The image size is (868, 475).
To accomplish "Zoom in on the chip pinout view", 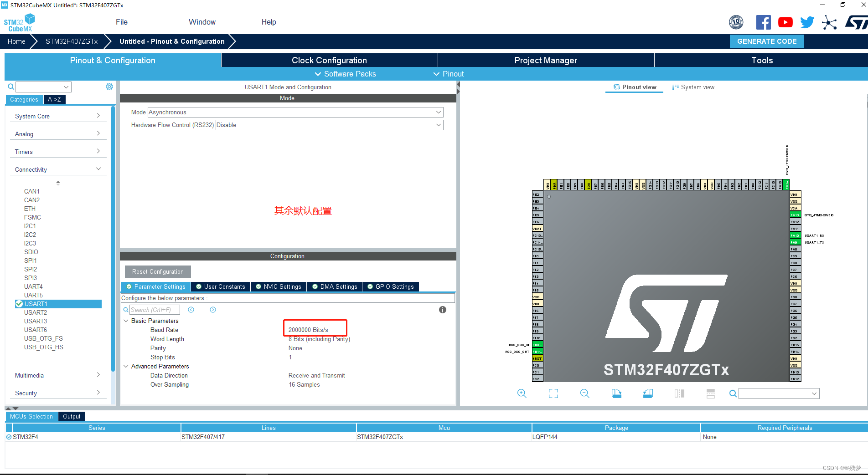I will coord(522,393).
